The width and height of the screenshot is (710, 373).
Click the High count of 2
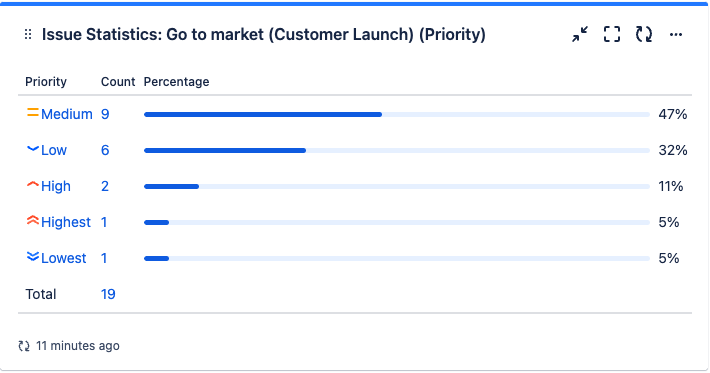pos(105,186)
